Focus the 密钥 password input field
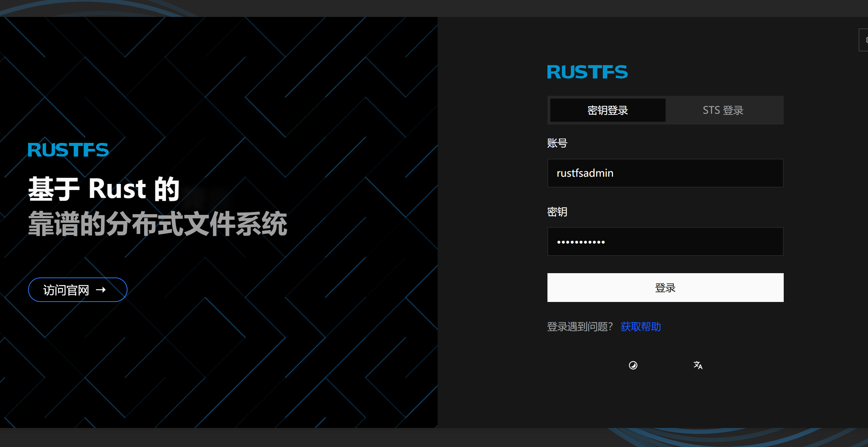Screen dimensions: 868x447 (665, 241)
